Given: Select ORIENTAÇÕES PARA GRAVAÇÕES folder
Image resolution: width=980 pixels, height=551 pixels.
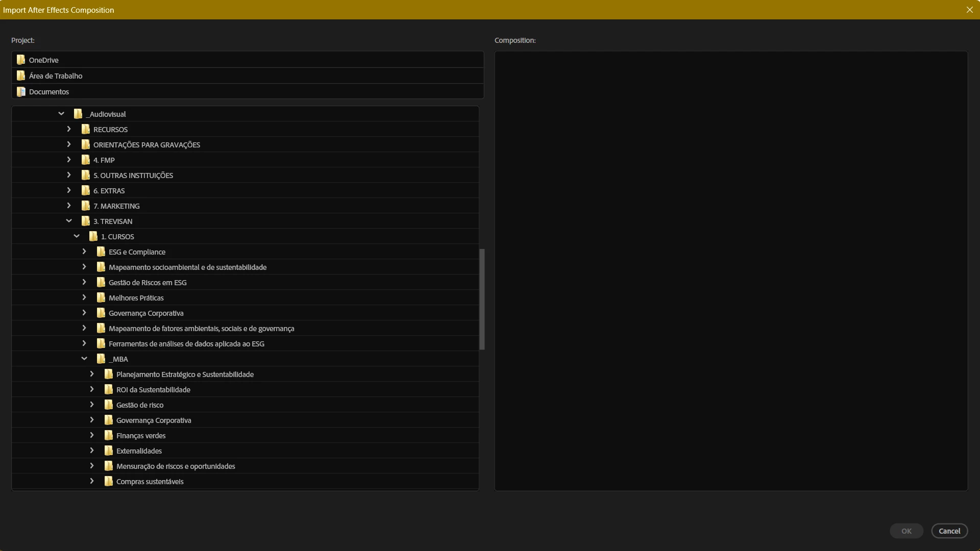Looking at the screenshot, I should [x=146, y=145].
